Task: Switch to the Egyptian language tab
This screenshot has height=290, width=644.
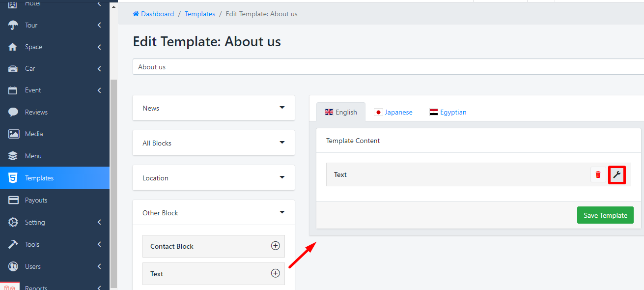Action: tap(448, 112)
